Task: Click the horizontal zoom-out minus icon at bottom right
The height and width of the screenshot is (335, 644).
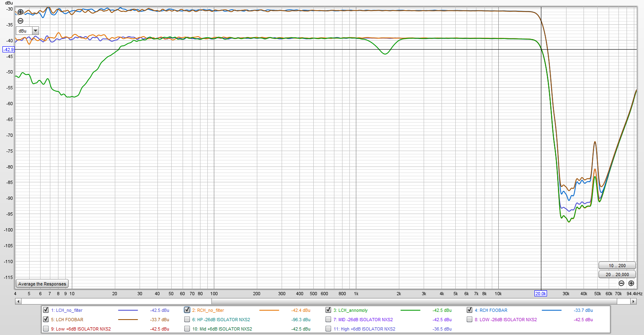Action: (621, 283)
